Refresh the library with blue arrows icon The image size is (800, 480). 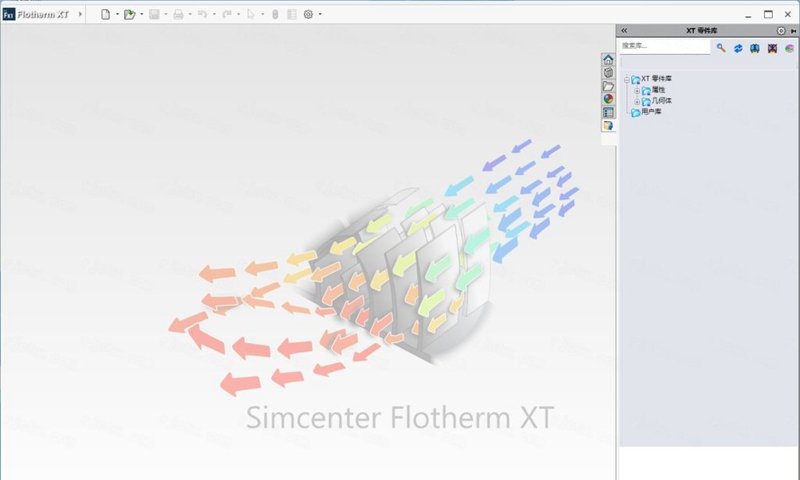pyautogui.click(x=738, y=48)
